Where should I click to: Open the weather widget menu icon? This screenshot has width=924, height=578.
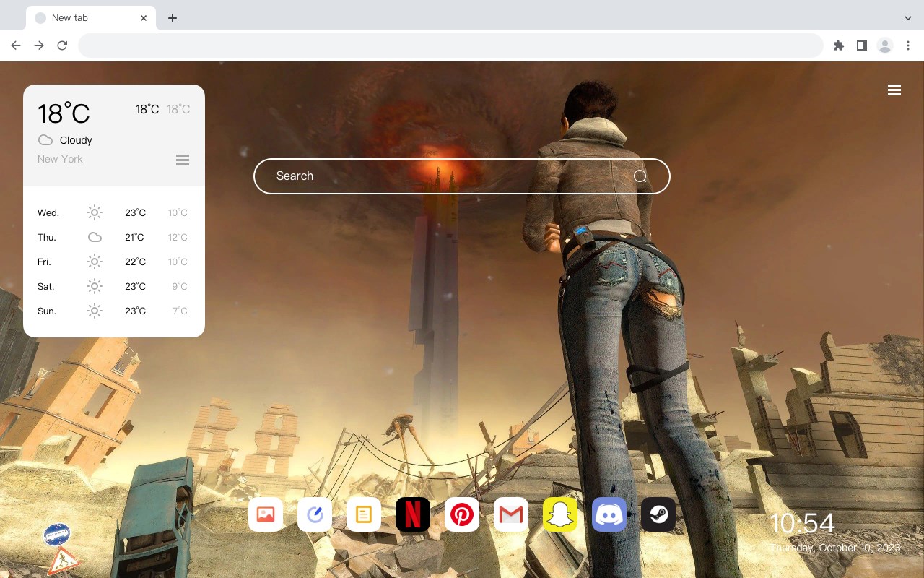pos(183,160)
